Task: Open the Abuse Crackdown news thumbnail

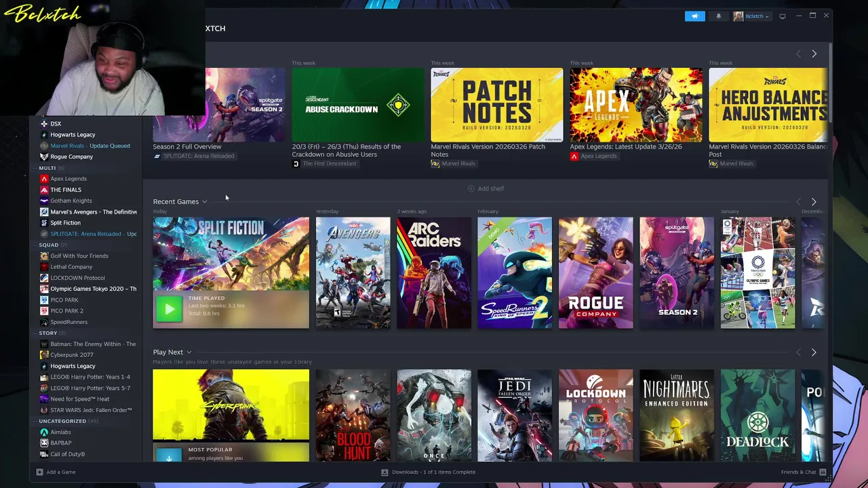Action: pos(358,104)
